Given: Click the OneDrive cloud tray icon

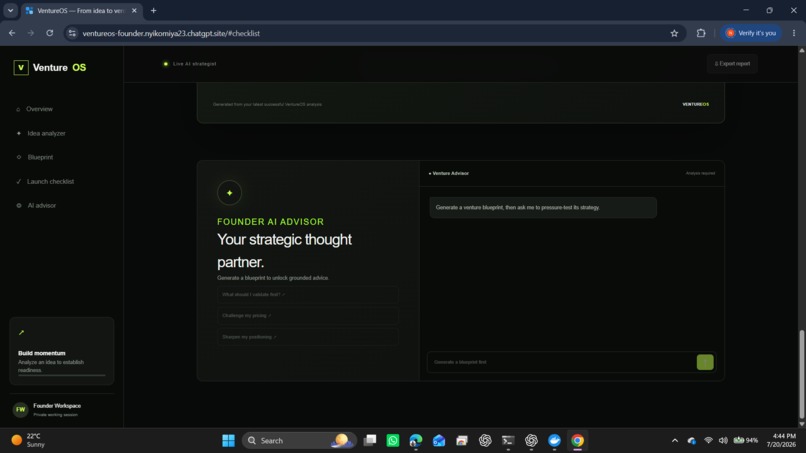Looking at the screenshot, I should coord(692,441).
